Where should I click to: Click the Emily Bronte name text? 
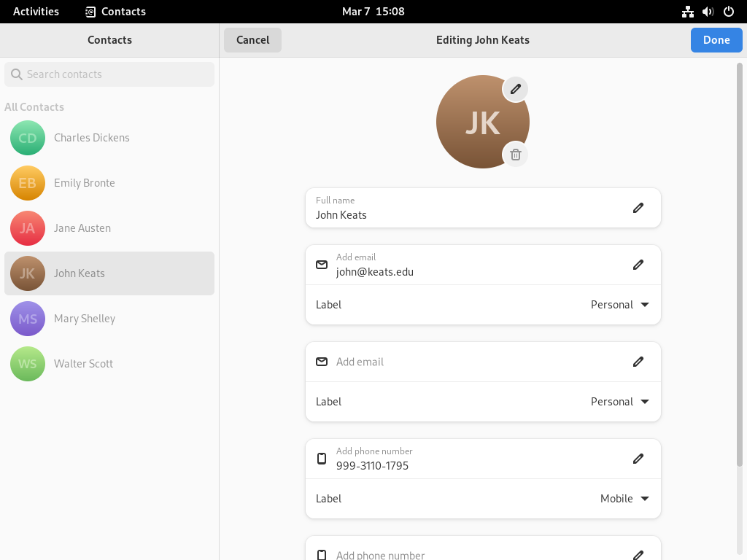pos(85,183)
